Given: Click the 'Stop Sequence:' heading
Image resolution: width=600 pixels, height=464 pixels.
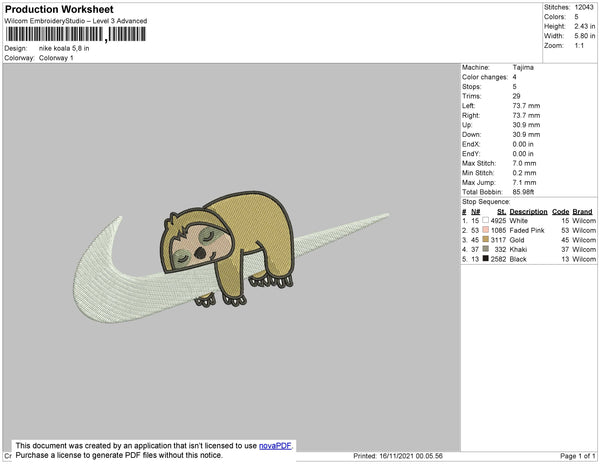Looking at the screenshot, I should pos(486,202).
